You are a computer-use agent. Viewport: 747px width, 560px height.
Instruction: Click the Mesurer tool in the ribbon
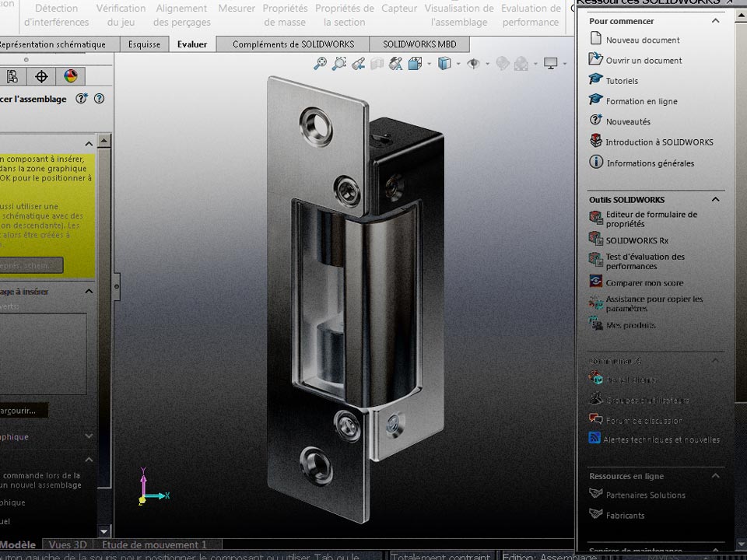click(237, 9)
